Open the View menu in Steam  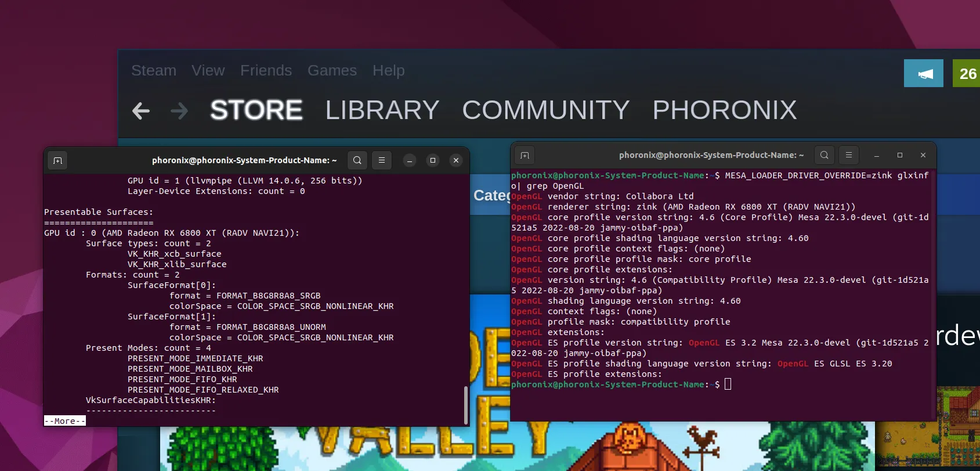point(208,70)
